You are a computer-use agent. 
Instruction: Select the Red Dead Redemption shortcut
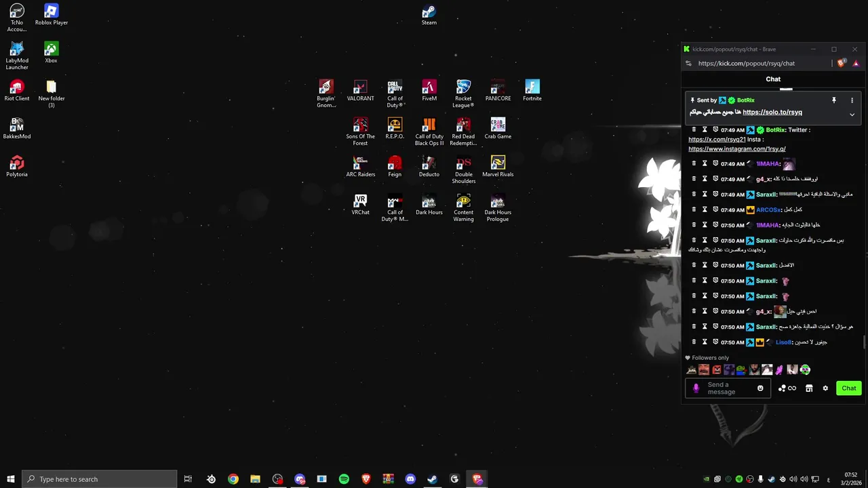(x=463, y=132)
